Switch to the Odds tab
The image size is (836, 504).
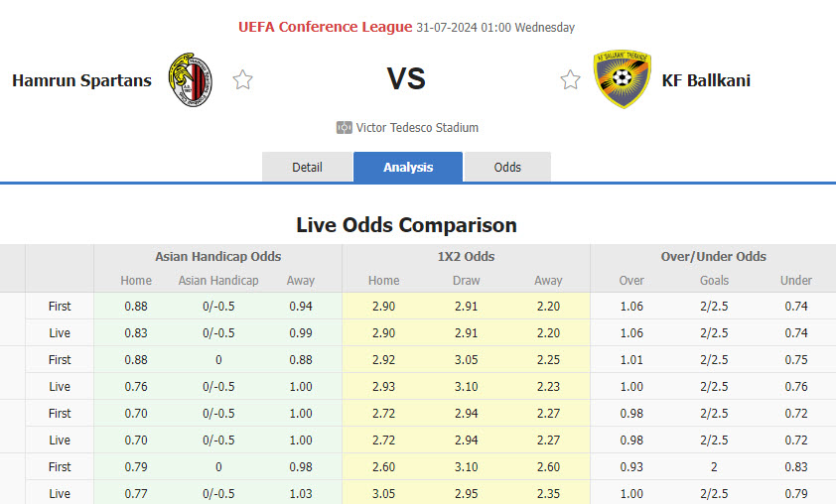point(507,167)
